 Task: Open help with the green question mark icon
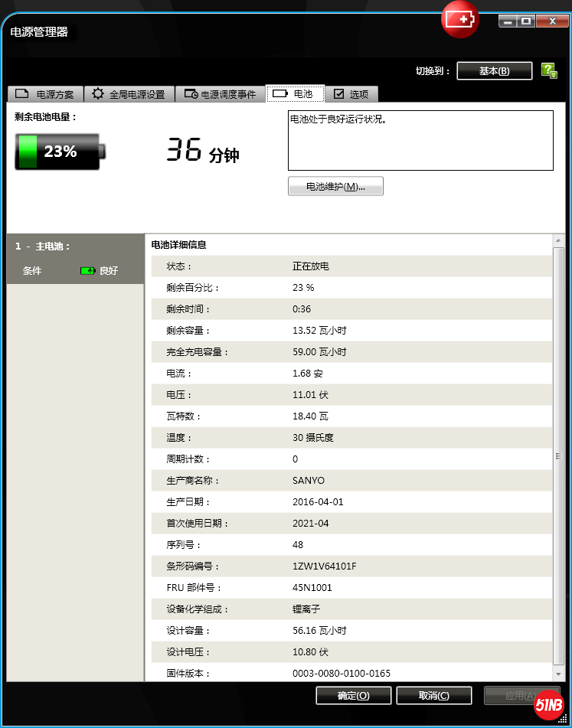(548, 70)
